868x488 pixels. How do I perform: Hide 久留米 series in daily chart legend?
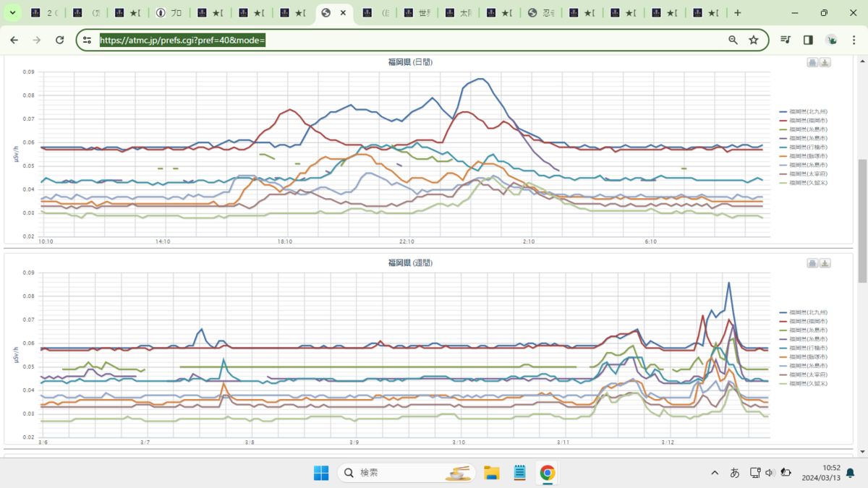point(804,183)
